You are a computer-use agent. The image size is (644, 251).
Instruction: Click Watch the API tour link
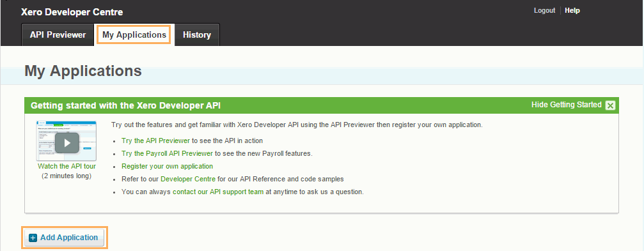tap(67, 167)
